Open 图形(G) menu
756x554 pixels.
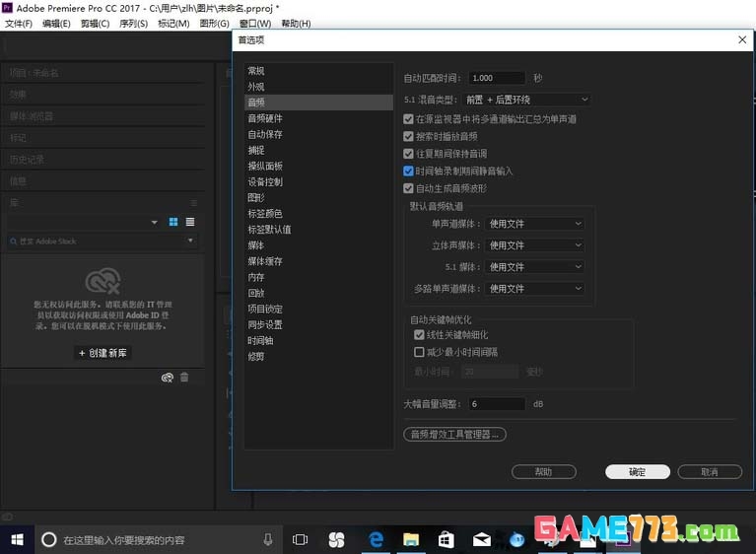[214, 24]
